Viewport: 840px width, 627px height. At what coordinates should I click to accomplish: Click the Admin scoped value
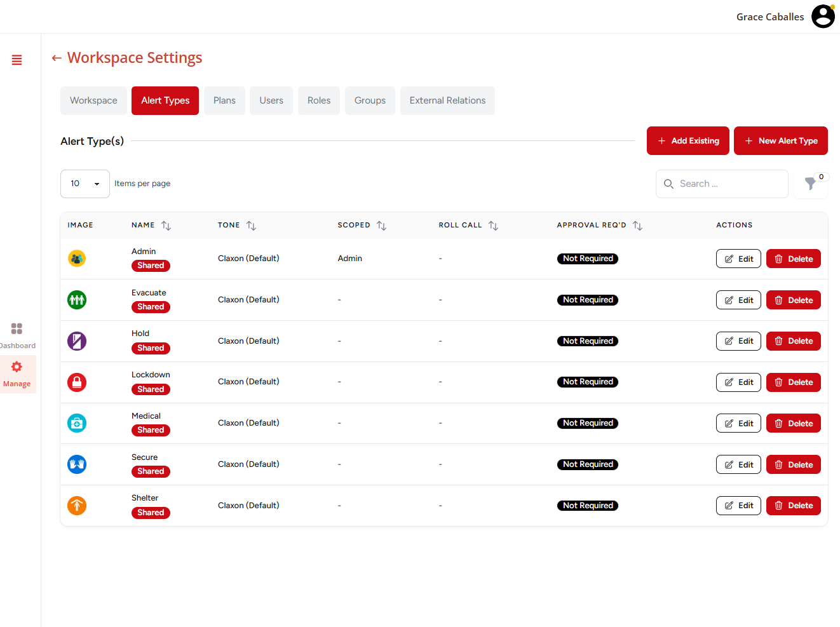(x=350, y=259)
